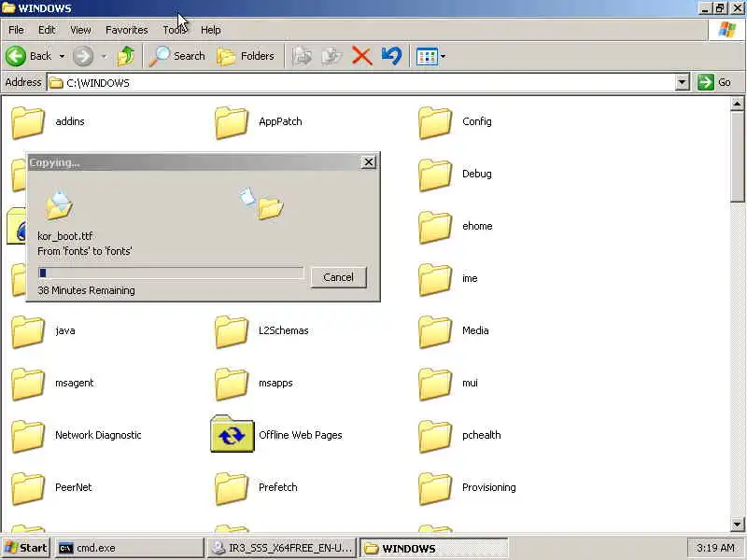Select the ehome folder icon
The height and width of the screenshot is (560, 747).
tap(435, 227)
